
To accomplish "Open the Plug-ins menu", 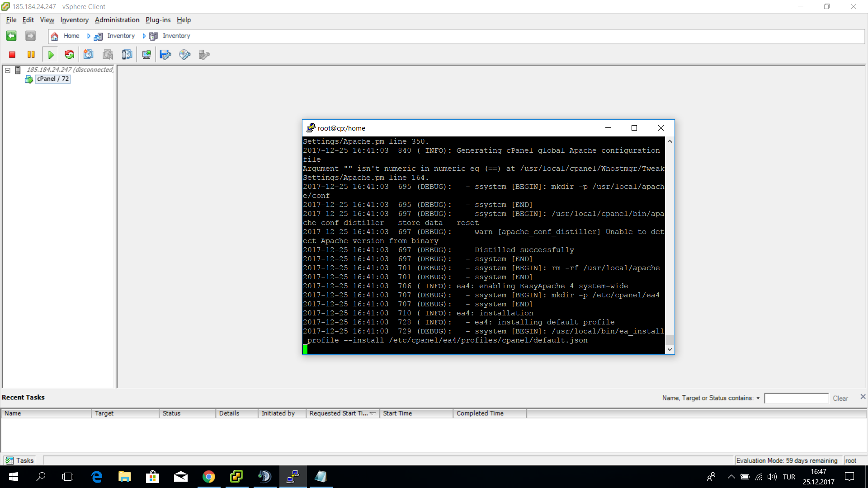I will pyautogui.click(x=158, y=20).
